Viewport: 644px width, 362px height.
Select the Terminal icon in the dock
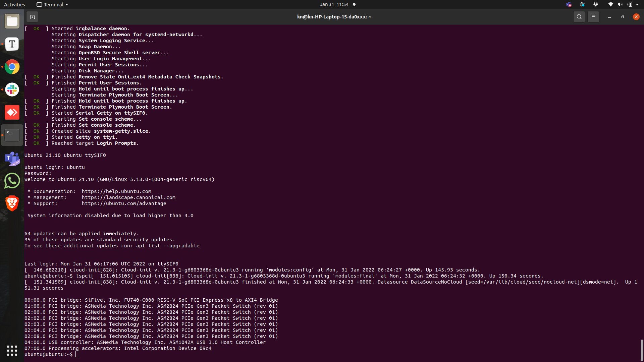(12, 135)
